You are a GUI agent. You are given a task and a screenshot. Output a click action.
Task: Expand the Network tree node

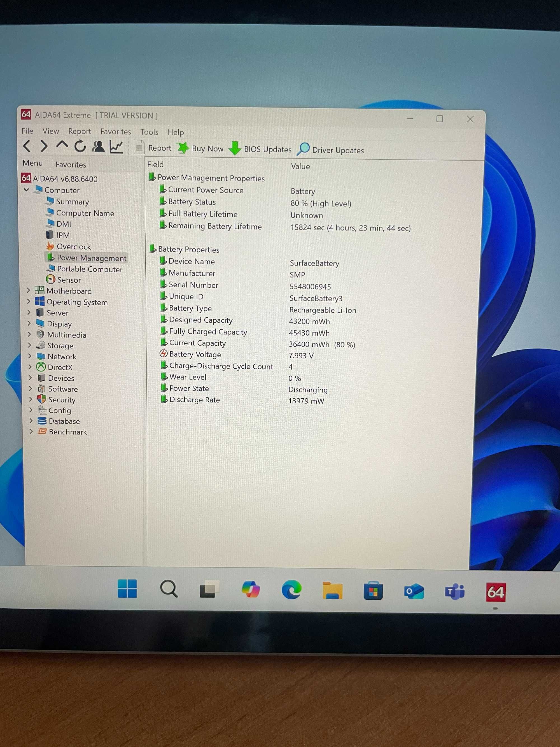coord(30,356)
